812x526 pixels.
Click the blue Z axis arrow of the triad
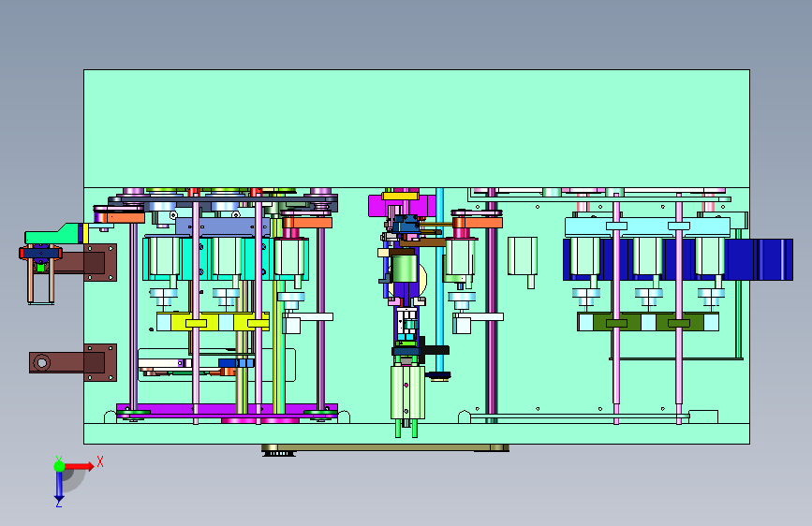59,487
